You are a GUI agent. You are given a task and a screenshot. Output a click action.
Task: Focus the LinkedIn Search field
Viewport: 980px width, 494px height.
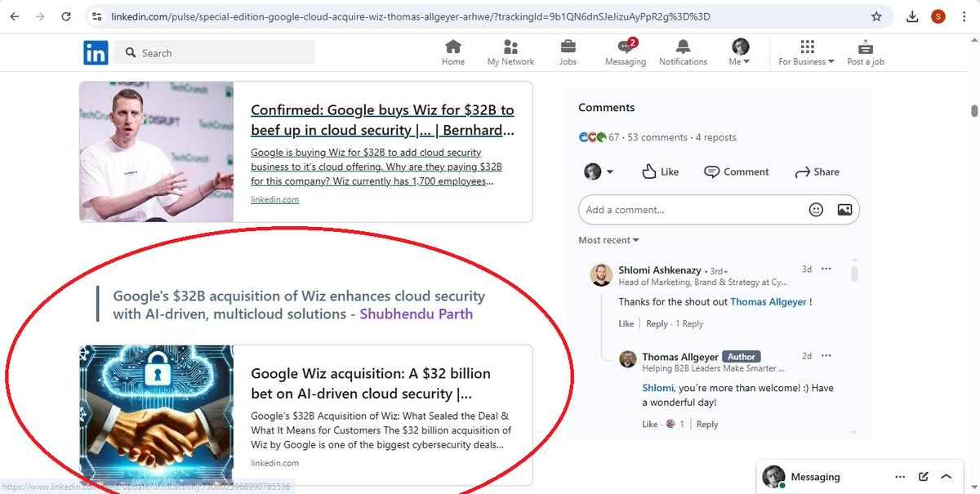pos(214,53)
